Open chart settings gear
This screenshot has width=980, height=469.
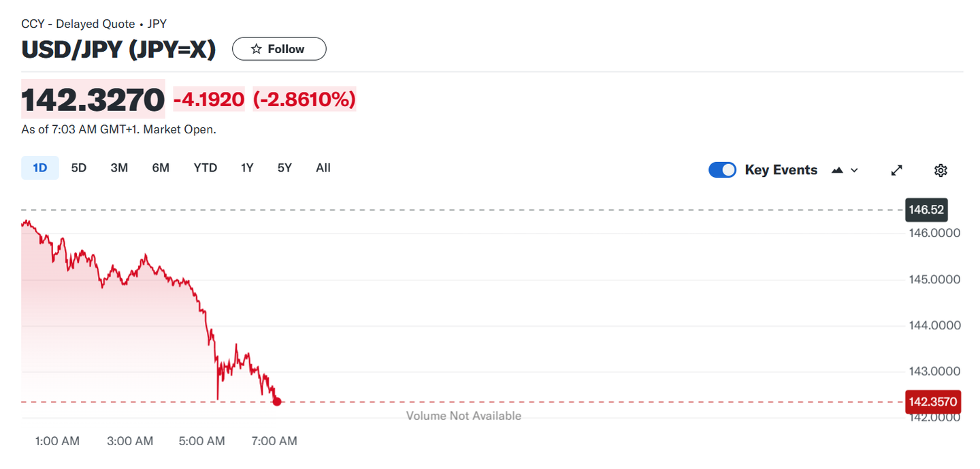pyautogui.click(x=941, y=170)
